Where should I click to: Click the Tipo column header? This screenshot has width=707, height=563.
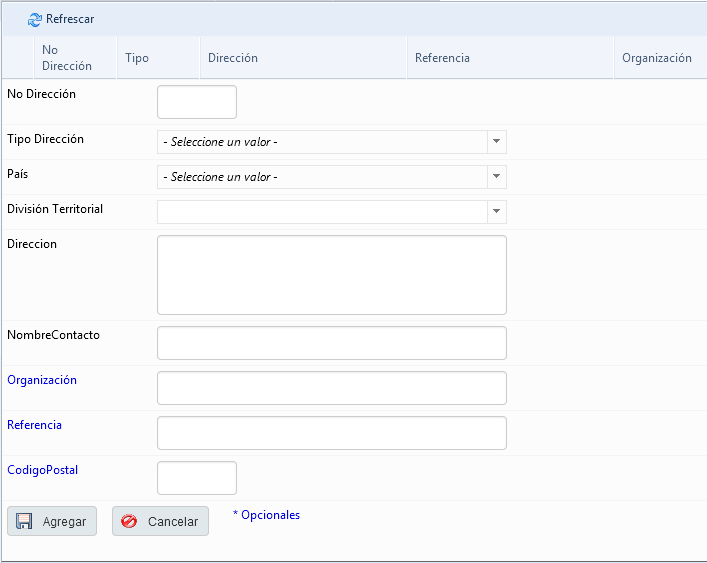point(137,58)
